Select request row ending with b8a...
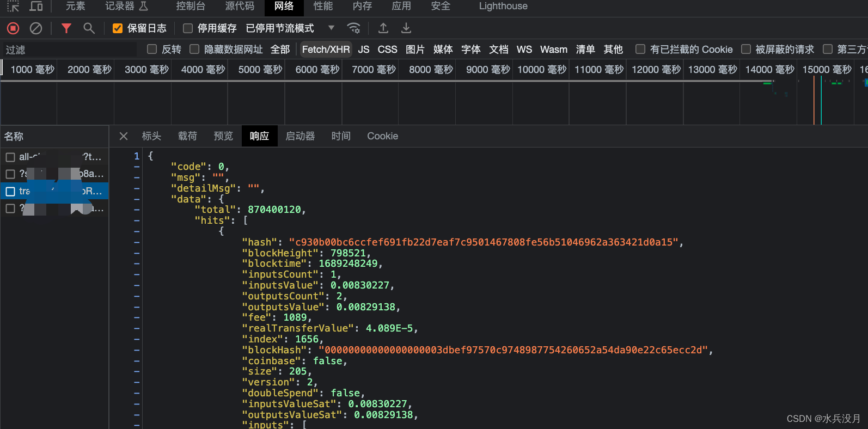 click(x=54, y=174)
